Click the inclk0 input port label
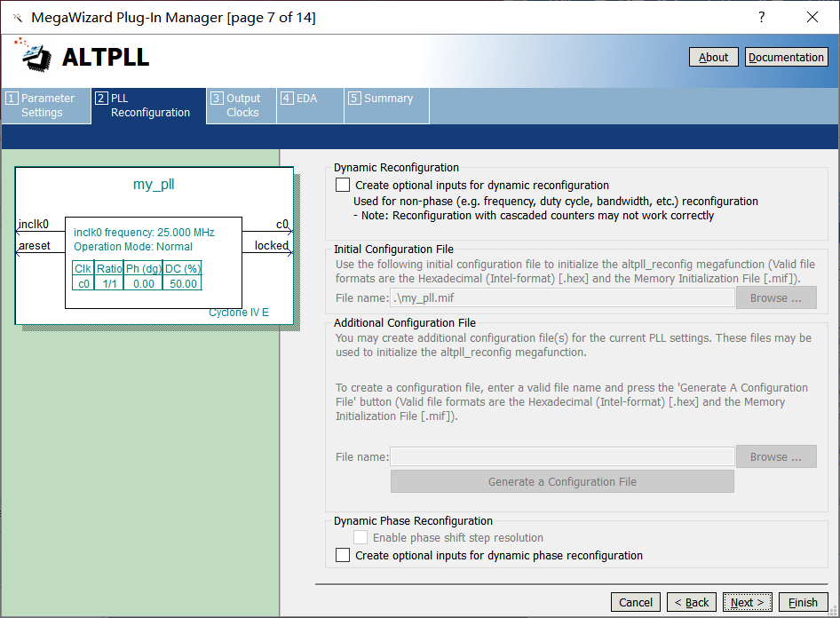The height and width of the screenshot is (618, 840). [34, 225]
